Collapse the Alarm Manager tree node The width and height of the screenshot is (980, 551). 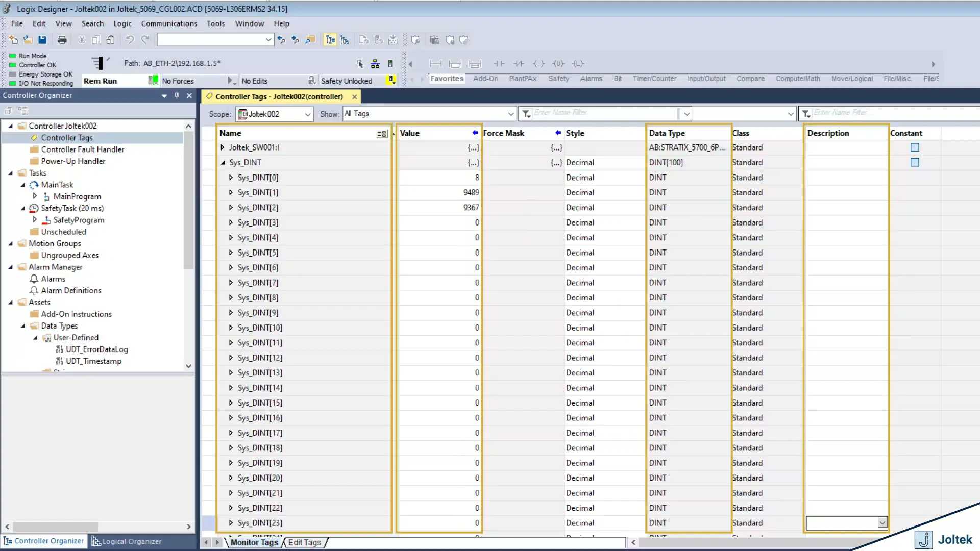10,267
